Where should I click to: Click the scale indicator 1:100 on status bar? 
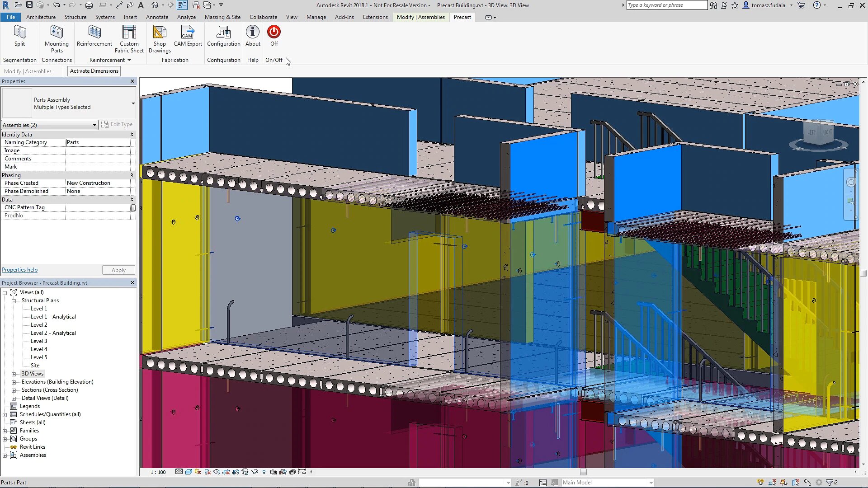tap(156, 471)
